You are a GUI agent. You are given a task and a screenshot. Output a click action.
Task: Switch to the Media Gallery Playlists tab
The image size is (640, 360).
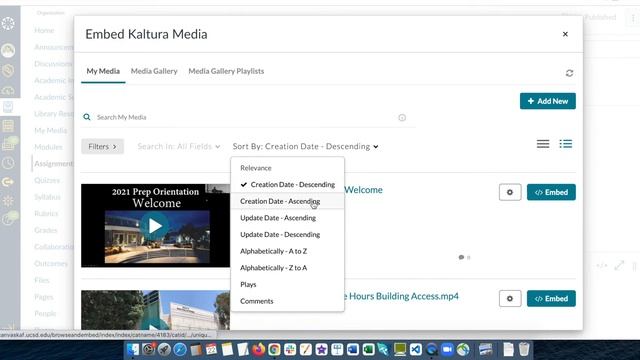pyautogui.click(x=226, y=71)
